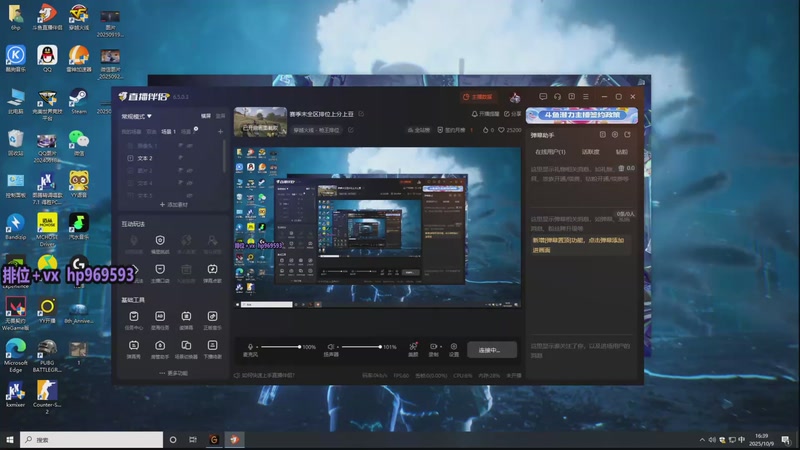
Task: Mute the microphone icon
Action: point(250,346)
